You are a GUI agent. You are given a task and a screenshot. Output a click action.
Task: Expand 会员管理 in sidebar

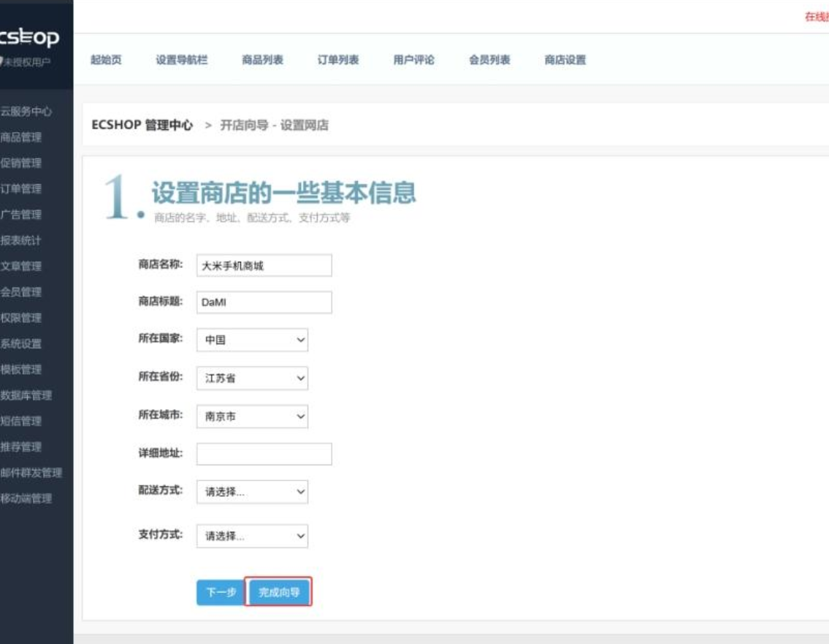click(x=21, y=292)
